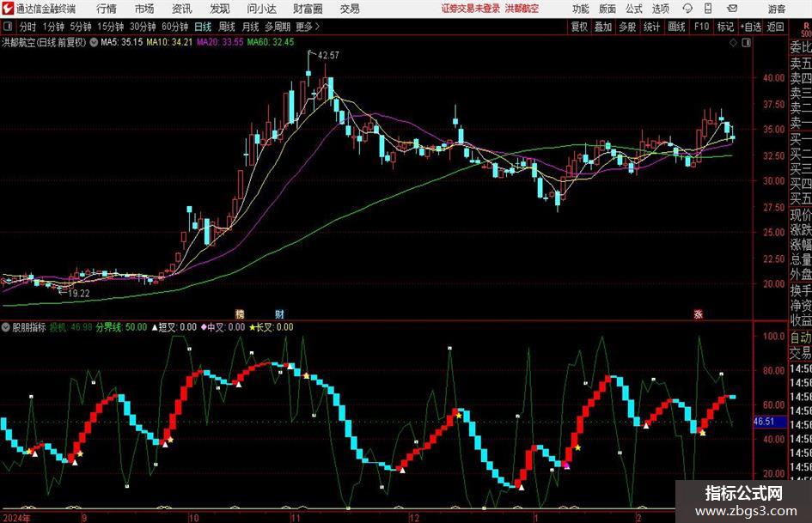Click the 洪都航空 stock name in title bar
The height and width of the screenshot is (523, 812).
[522, 9]
